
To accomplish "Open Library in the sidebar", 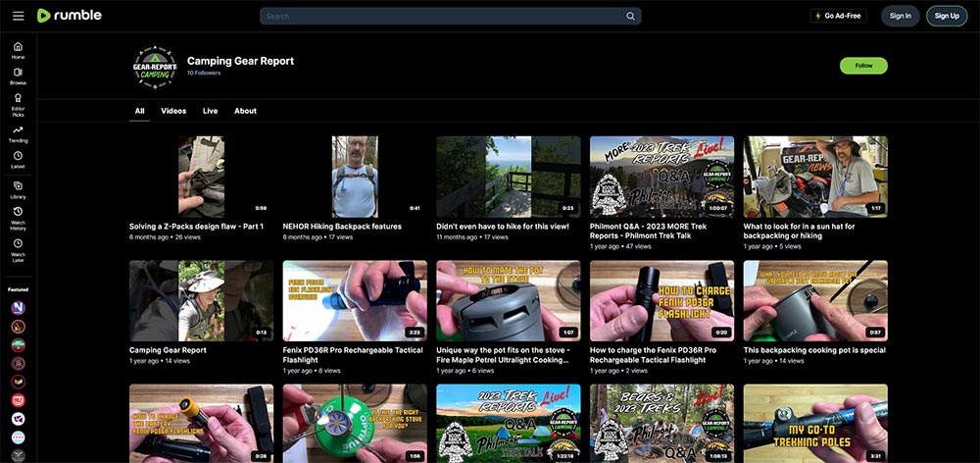I will point(18,189).
